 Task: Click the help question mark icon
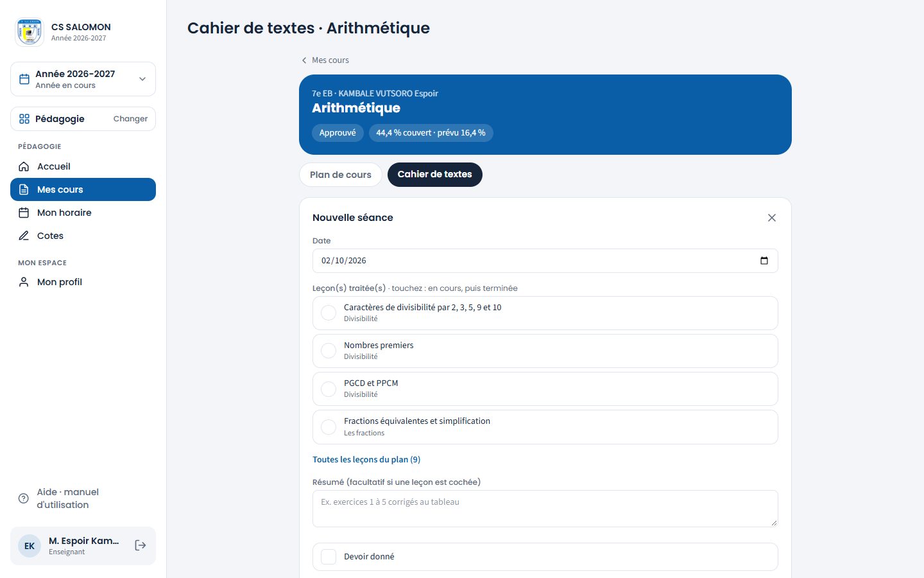pyautogui.click(x=24, y=498)
